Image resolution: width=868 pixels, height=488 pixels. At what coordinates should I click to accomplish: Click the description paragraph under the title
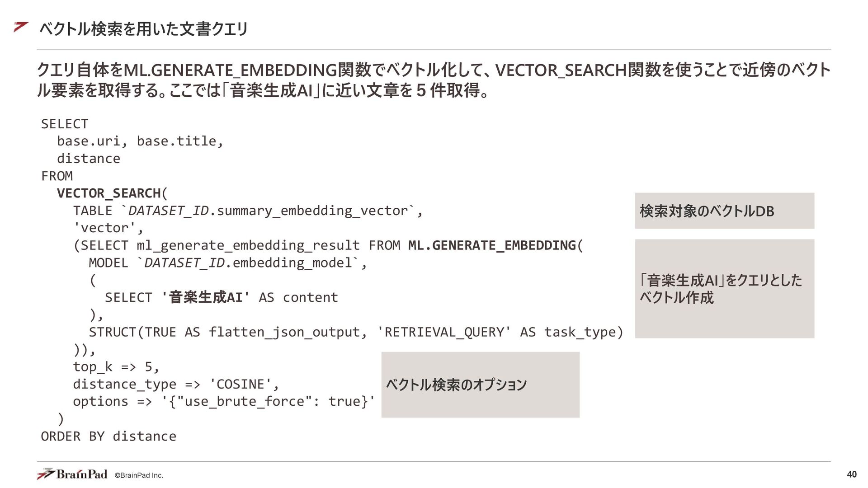point(433,80)
